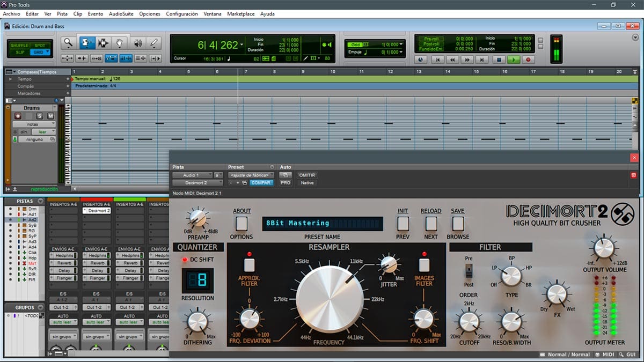This screenshot has height=362, width=644.
Task: Click the Dry/Wet FX knob
Action: pyautogui.click(x=557, y=295)
